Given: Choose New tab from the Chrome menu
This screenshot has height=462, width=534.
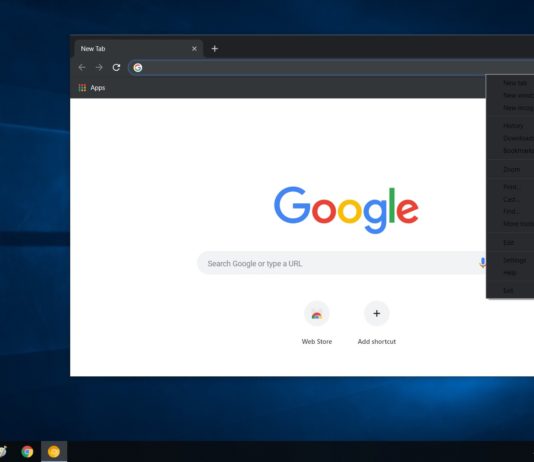Looking at the screenshot, I should (x=510, y=83).
